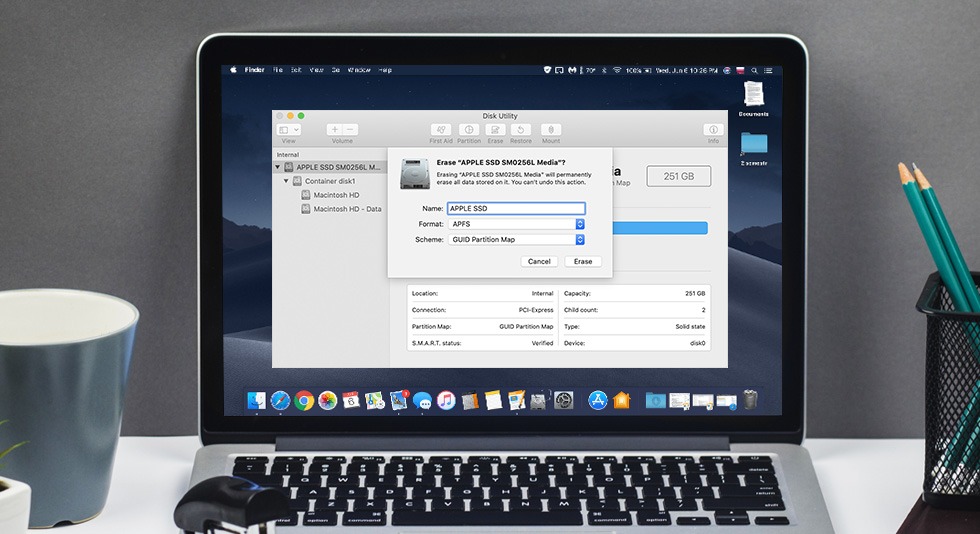Open iTunes from the Dock

click(x=446, y=400)
